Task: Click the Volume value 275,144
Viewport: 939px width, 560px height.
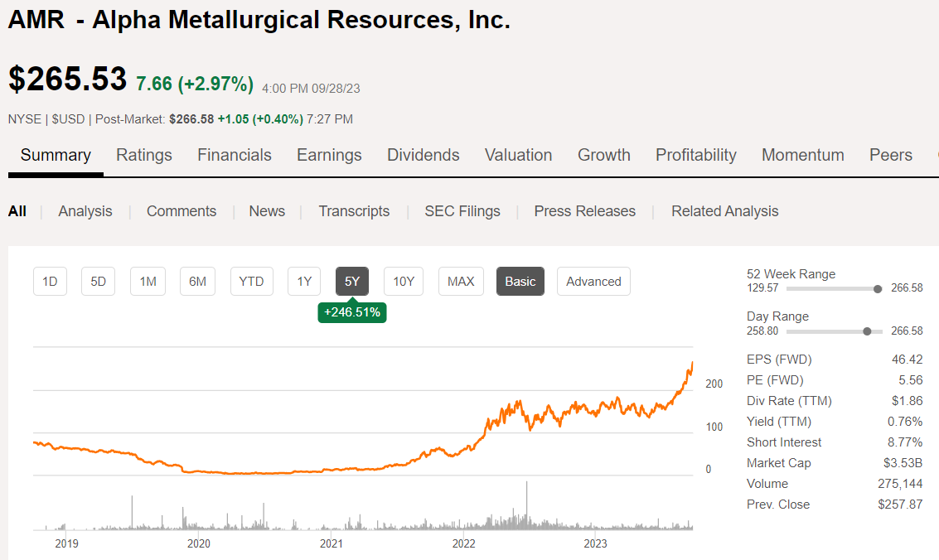Action: [x=900, y=484]
